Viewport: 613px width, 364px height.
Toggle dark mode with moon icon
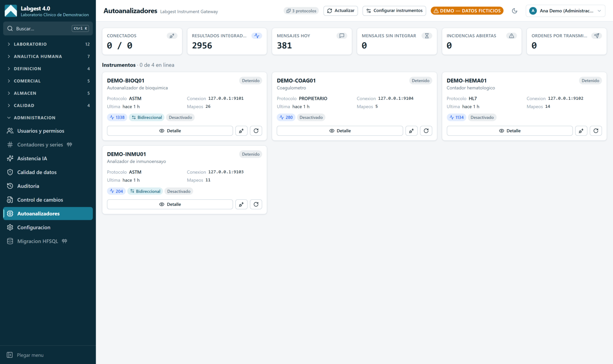[x=515, y=11]
